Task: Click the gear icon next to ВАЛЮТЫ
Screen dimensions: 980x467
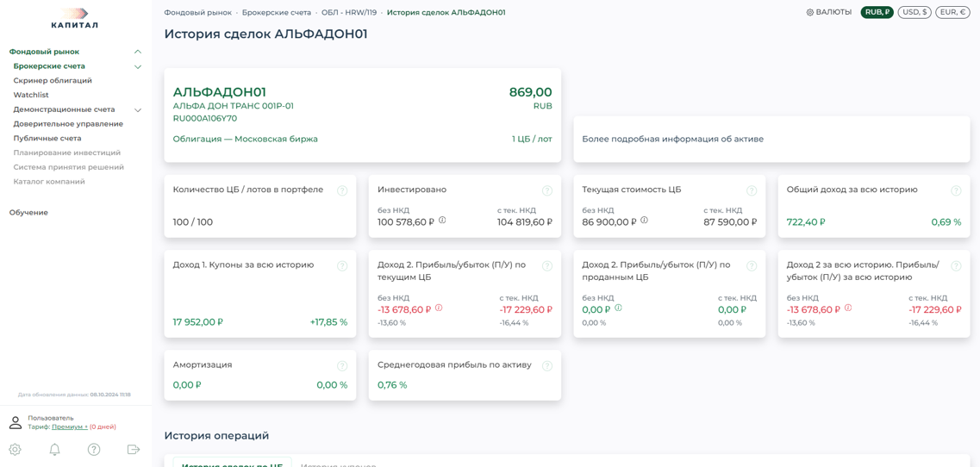Action: [x=810, y=13]
